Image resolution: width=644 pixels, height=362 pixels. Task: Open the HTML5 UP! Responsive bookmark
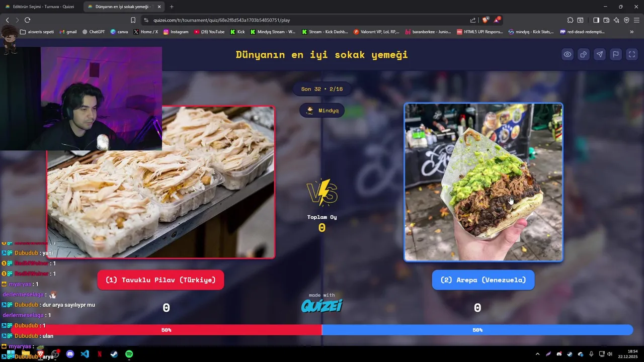click(479, 32)
